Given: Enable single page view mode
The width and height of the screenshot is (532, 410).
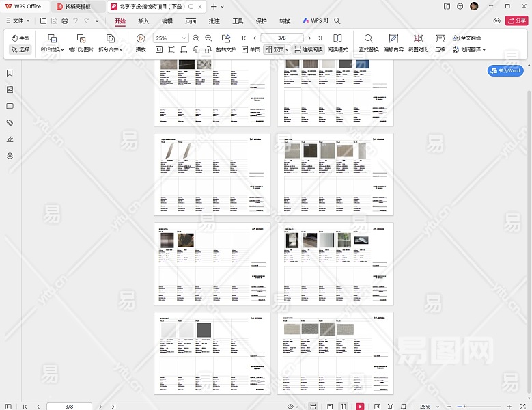Looking at the screenshot, I should 251,50.
